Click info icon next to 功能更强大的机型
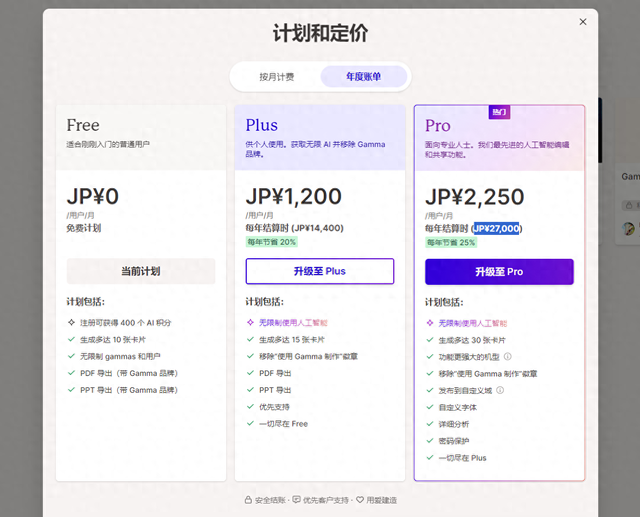This screenshot has width=640, height=517. click(x=508, y=357)
